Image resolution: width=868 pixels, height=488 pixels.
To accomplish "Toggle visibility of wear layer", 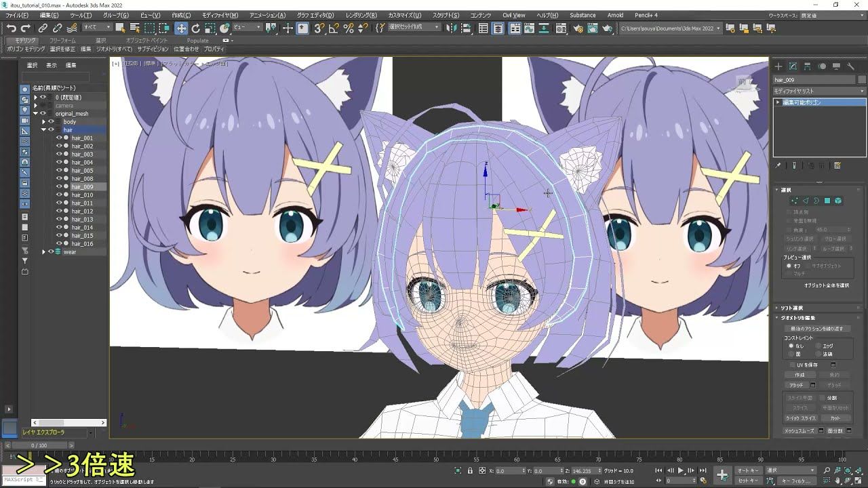I will coord(51,252).
